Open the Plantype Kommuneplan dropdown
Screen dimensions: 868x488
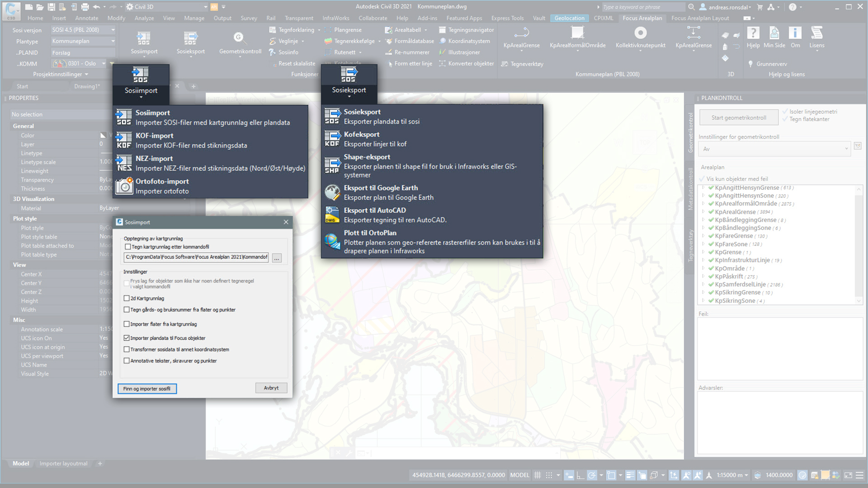(83, 41)
